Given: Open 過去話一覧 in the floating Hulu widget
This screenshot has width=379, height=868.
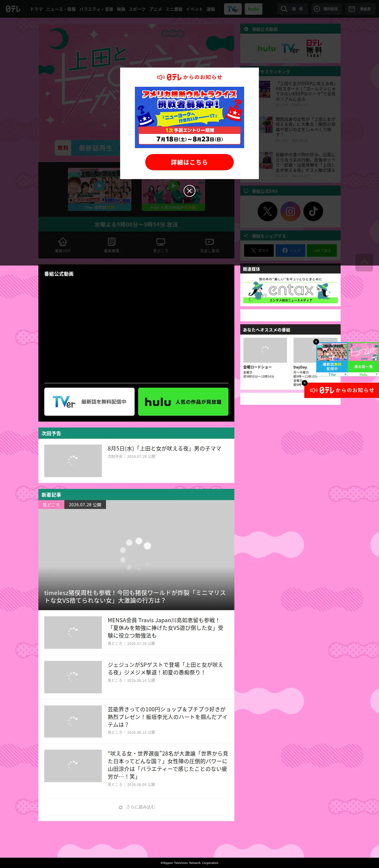Looking at the screenshot, I should [363, 360].
